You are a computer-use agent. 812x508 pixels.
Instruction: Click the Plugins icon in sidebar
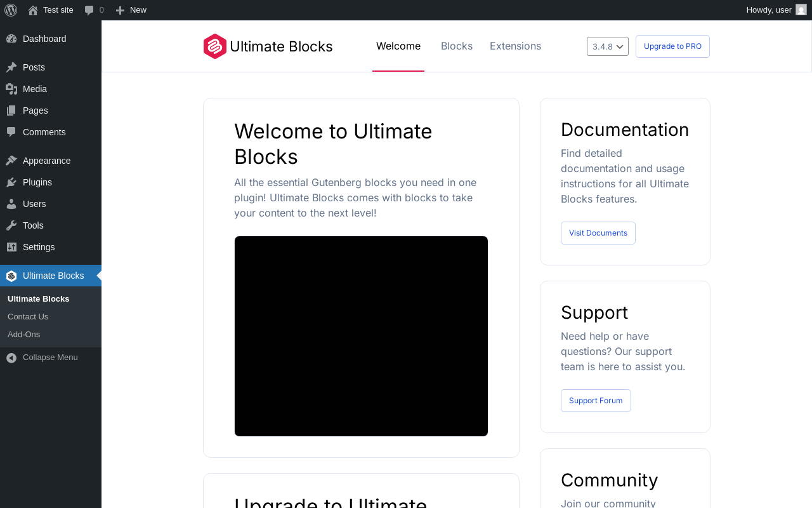[x=11, y=182]
